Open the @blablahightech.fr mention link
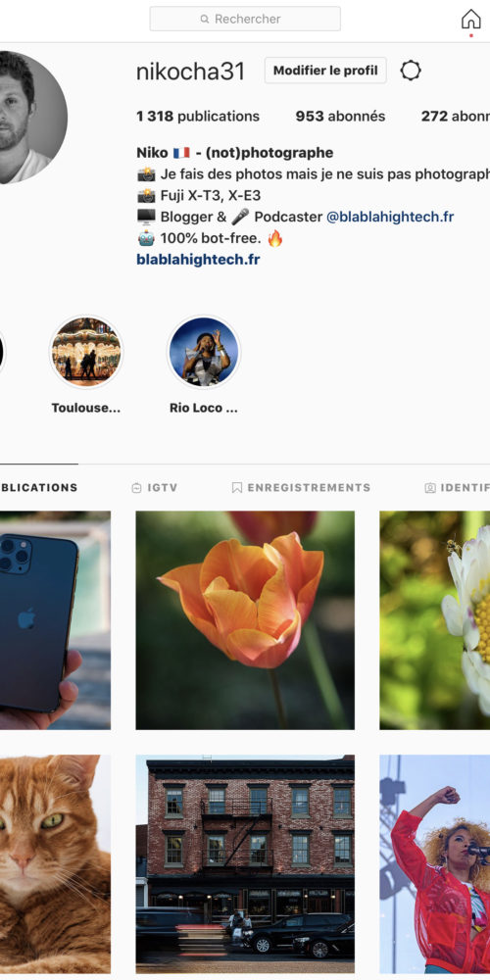 pos(390,217)
